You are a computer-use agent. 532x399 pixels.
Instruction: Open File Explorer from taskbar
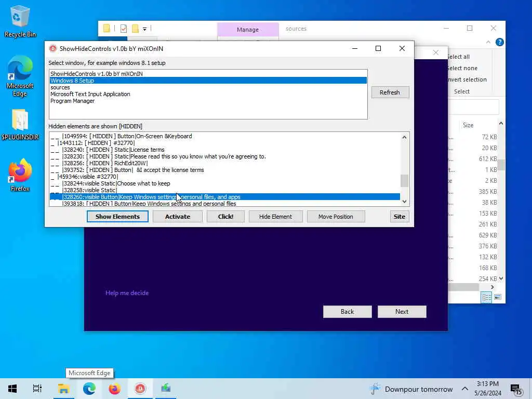[63, 389]
